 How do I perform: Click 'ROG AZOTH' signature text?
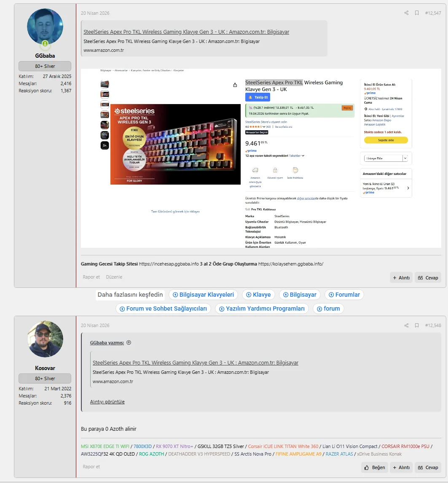tap(151, 454)
